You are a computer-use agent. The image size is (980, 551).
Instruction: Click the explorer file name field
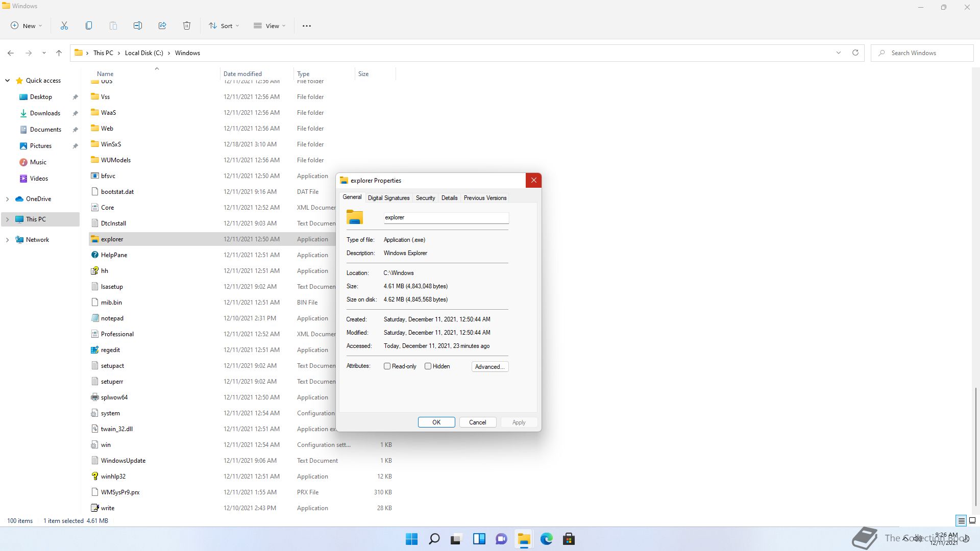[446, 217]
